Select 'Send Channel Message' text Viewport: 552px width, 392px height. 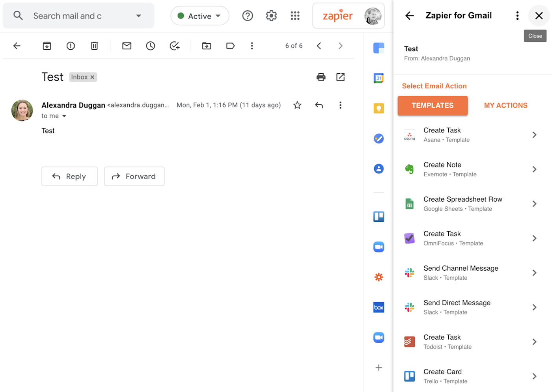tap(461, 268)
